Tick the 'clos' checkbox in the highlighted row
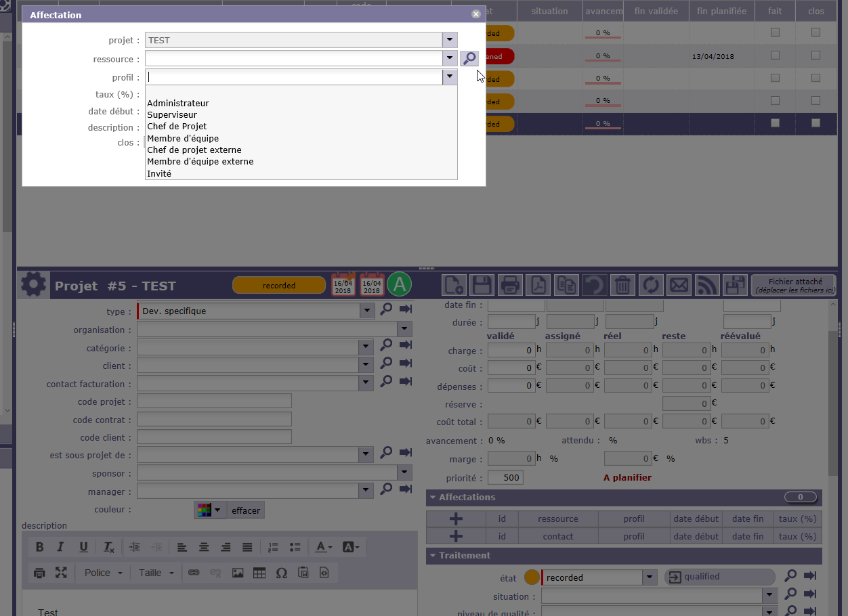 click(815, 123)
